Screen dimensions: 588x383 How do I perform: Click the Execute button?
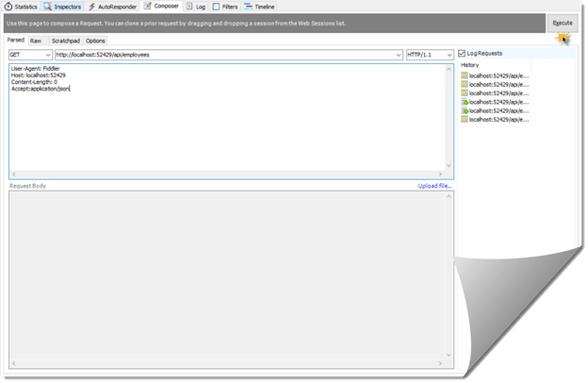point(563,24)
